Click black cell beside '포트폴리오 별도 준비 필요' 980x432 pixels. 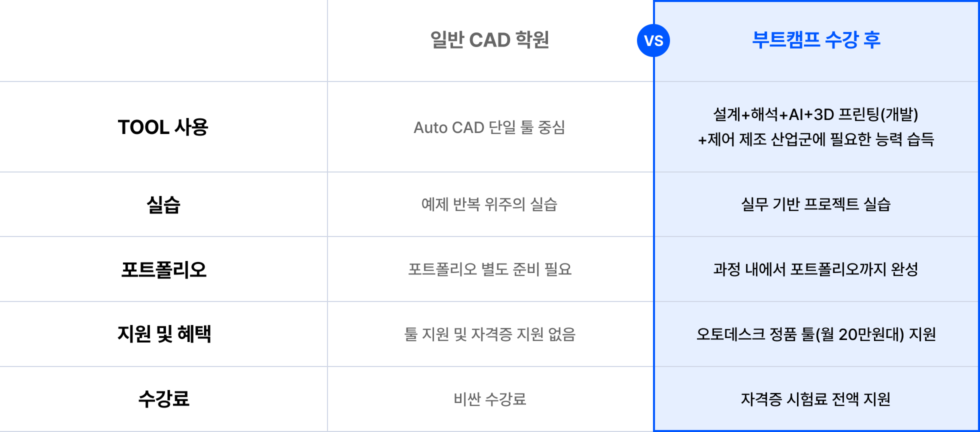(x=163, y=269)
